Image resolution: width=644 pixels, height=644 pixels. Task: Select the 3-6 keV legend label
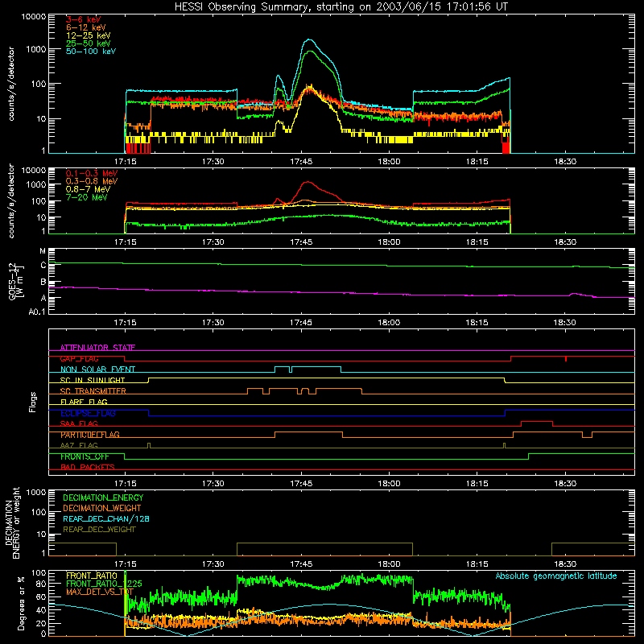pos(83,19)
